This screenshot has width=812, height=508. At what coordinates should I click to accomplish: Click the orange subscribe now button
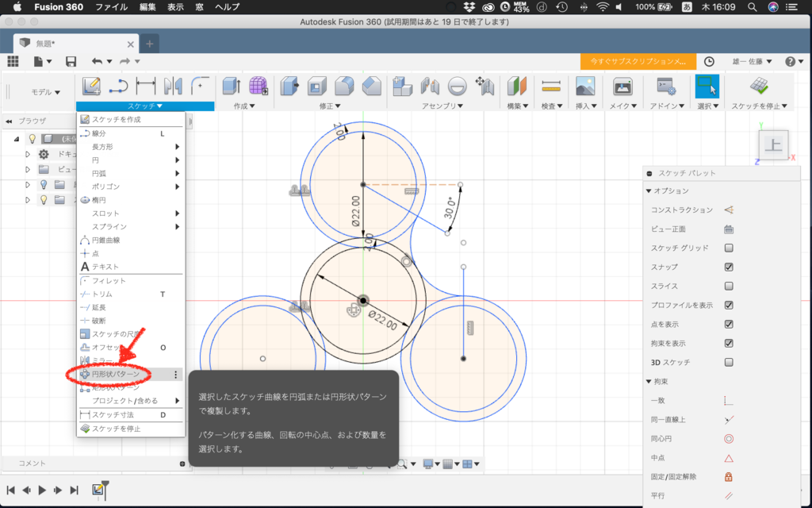tap(638, 62)
